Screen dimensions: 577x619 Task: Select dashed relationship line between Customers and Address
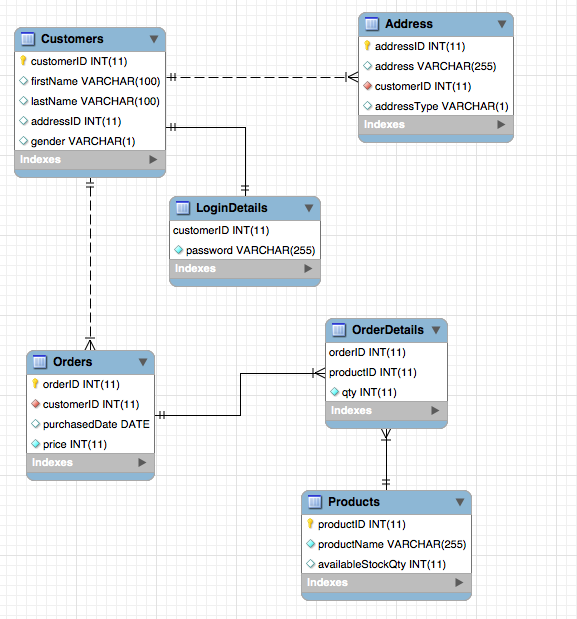pos(260,77)
